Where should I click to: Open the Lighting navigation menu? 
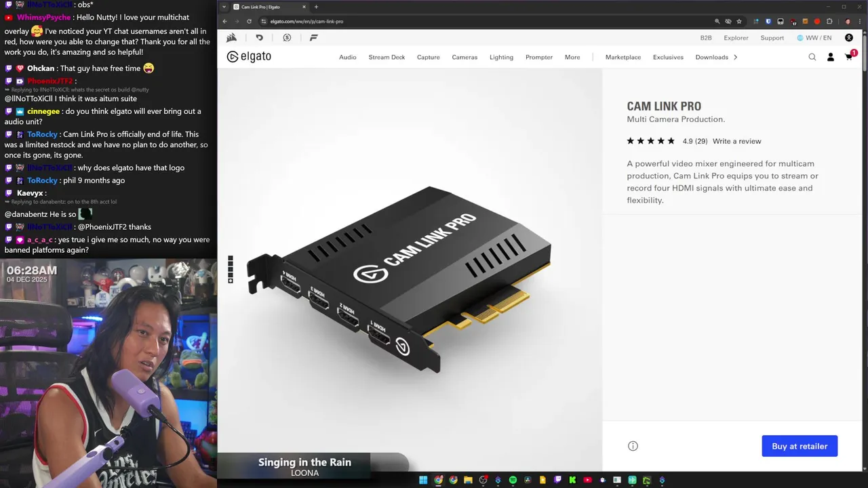(502, 57)
